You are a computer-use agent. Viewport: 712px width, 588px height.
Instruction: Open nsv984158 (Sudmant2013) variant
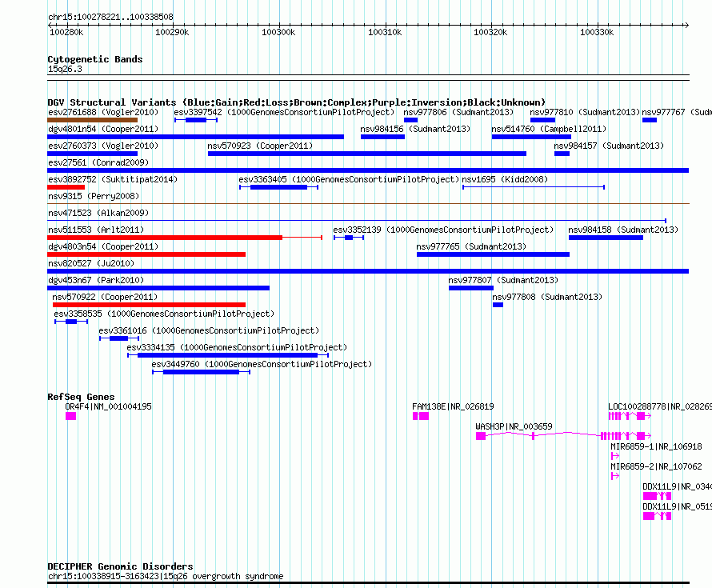click(623, 230)
